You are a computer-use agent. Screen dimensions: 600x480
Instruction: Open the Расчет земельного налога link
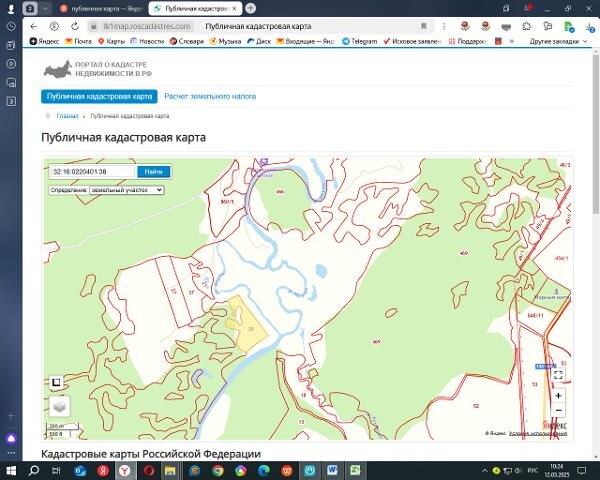point(210,96)
